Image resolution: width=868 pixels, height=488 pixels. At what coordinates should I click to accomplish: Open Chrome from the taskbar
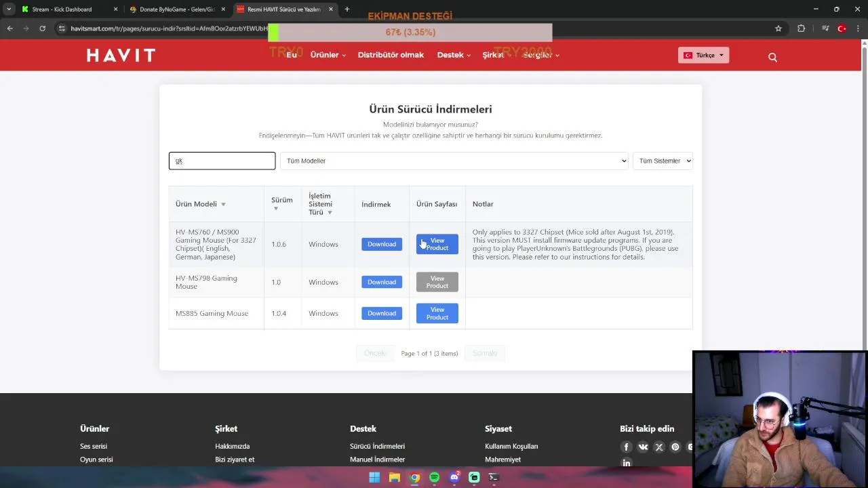414,477
